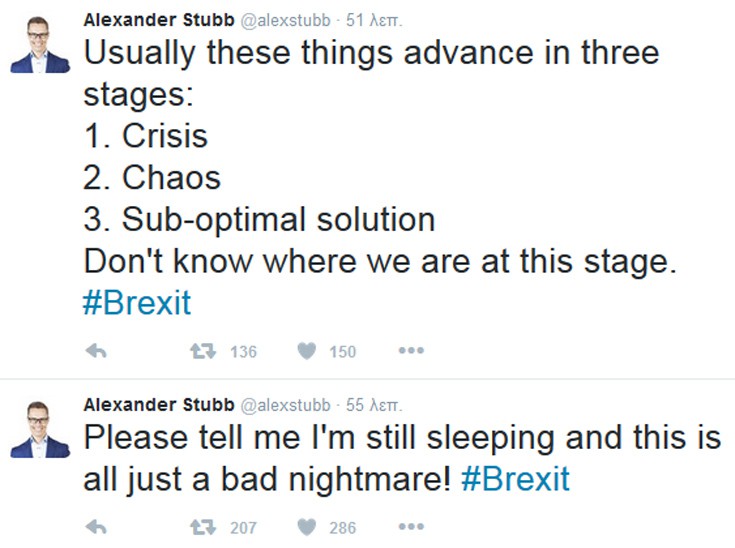Click @alexstubb handle on the first tweet
This screenshot has width=735, height=548.
point(286,20)
